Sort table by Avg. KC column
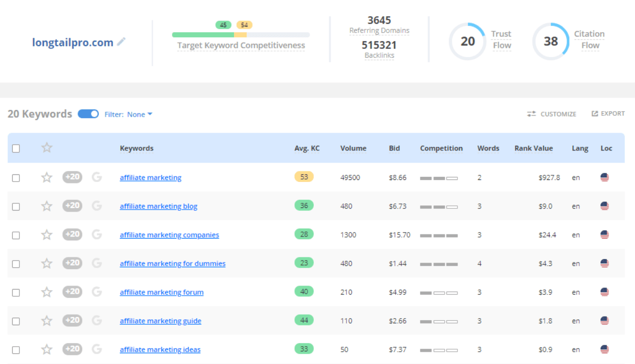Viewport: 635px width, 364px height. [307, 148]
